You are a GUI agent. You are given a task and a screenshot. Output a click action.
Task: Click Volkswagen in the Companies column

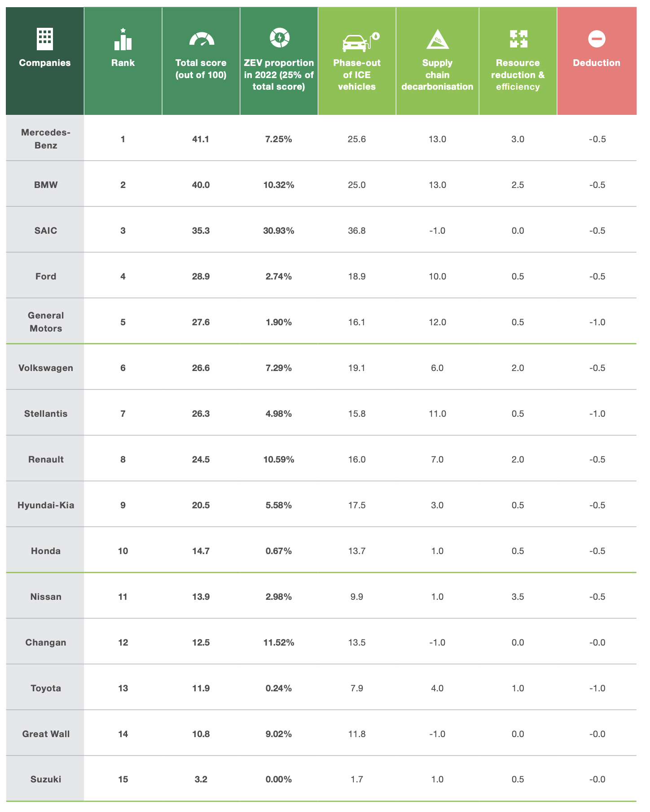click(x=46, y=368)
